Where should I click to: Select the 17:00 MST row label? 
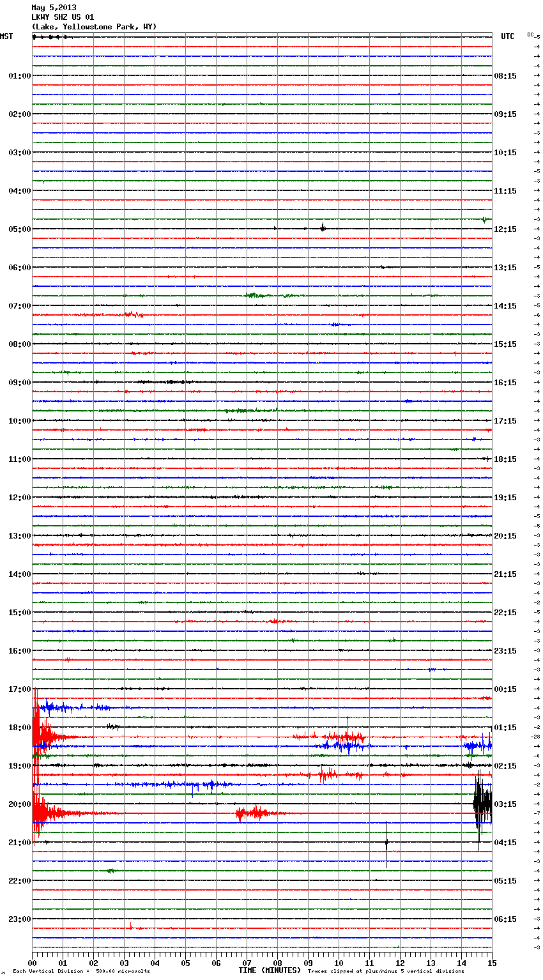click(20, 689)
